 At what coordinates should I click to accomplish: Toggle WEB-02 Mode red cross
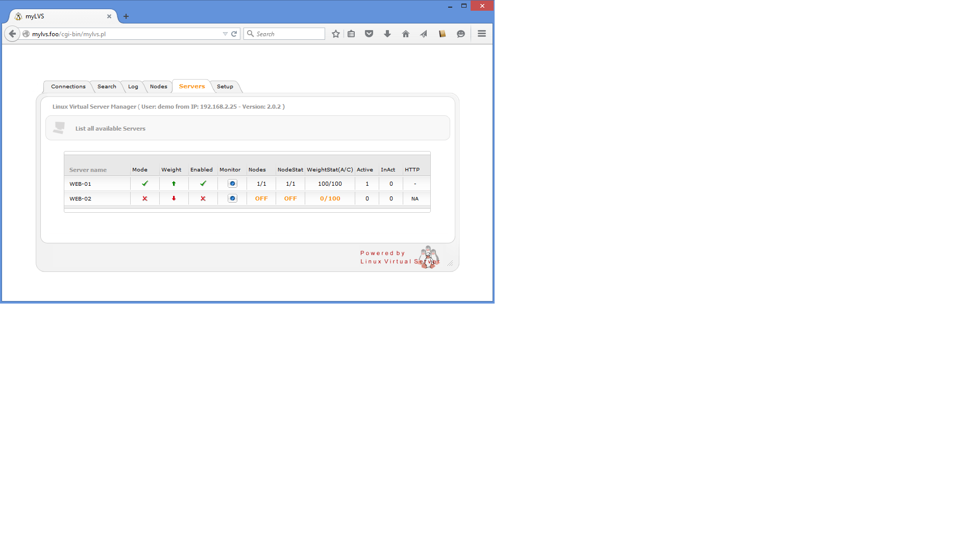(x=145, y=198)
